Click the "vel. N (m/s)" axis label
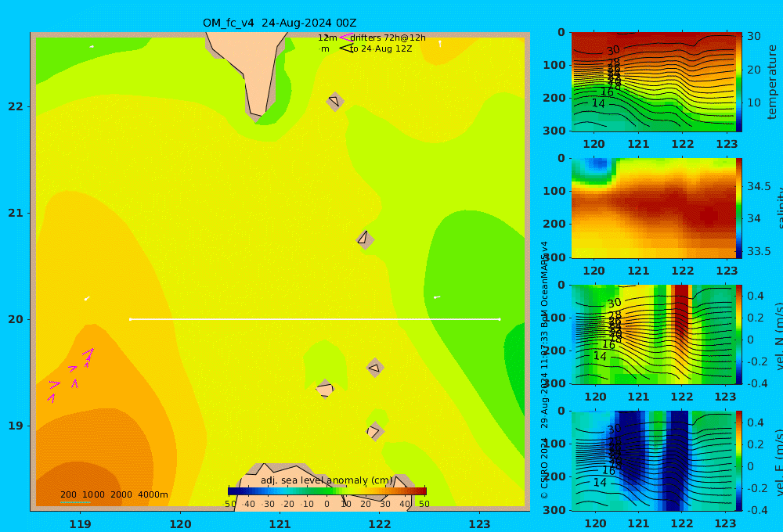Viewport: 783px width, 532px height. (779, 336)
